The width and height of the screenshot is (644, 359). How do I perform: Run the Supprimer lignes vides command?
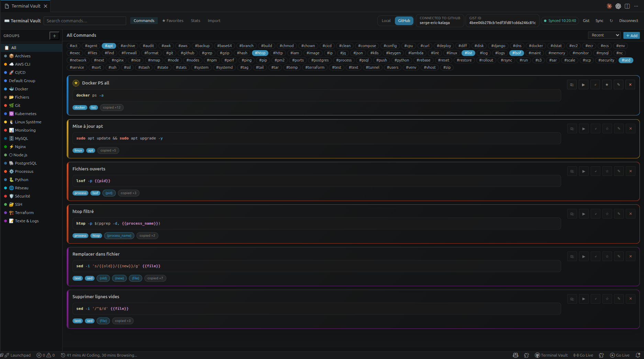(584, 299)
